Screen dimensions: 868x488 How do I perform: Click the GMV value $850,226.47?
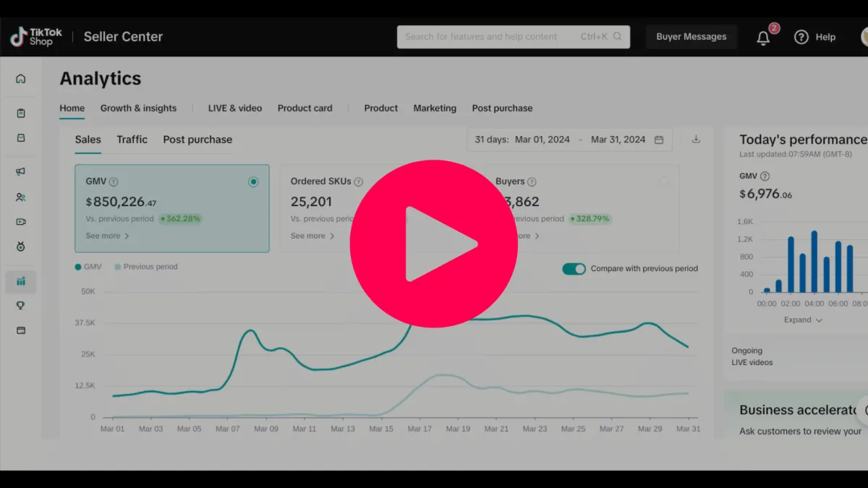[121, 202]
